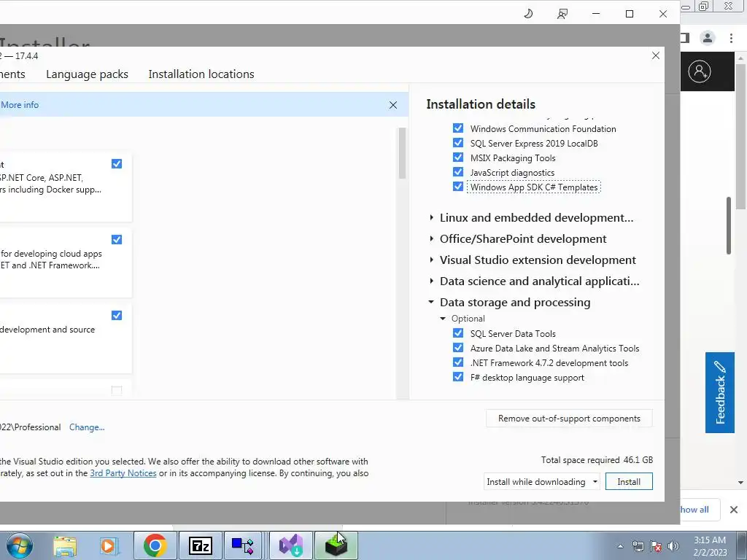This screenshot has height=560, width=747.
Task: Close the Modifying dialog with X
Action: coord(656,55)
